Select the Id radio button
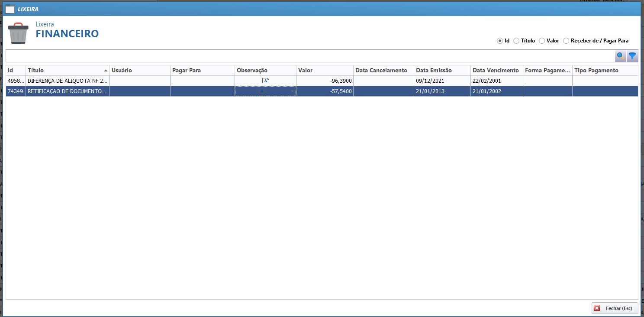This screenshot has width=644, height=317. point(500,41)
